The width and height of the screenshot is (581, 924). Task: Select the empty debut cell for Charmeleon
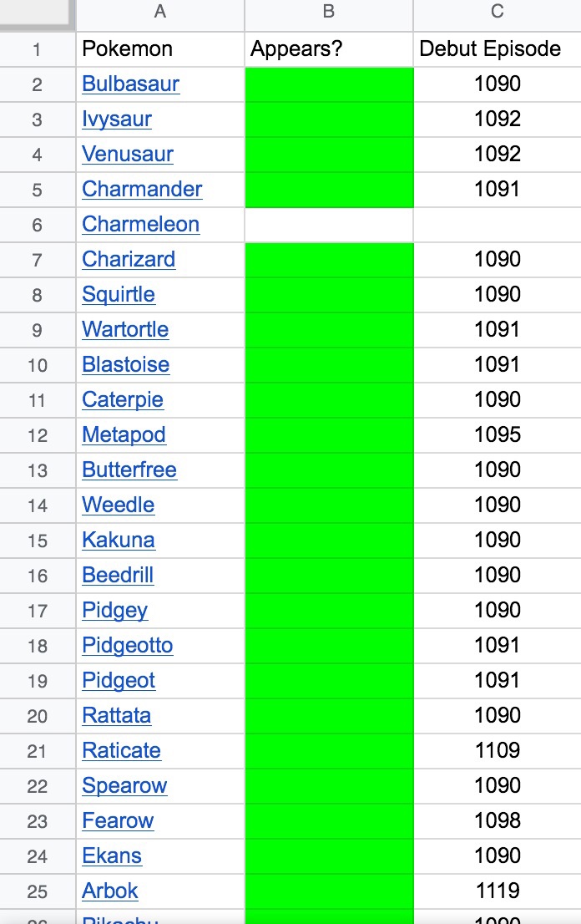pyautogui.click(x=497, y=225)
